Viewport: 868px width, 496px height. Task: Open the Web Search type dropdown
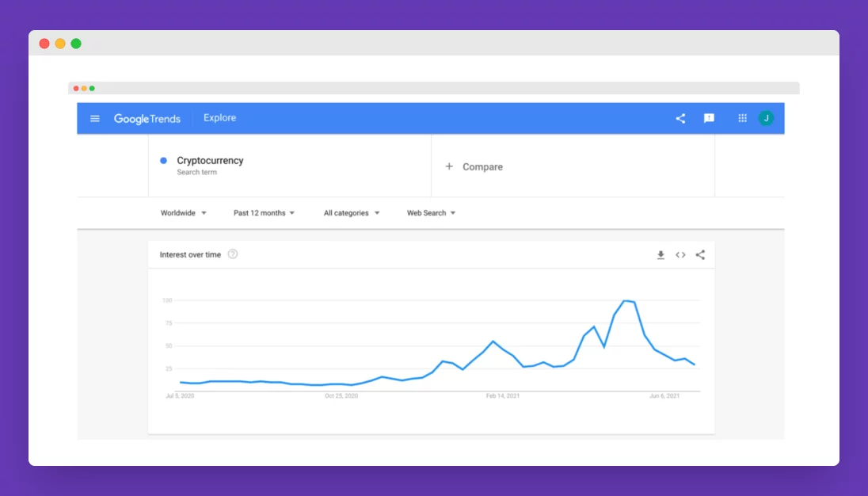(430, 212)
